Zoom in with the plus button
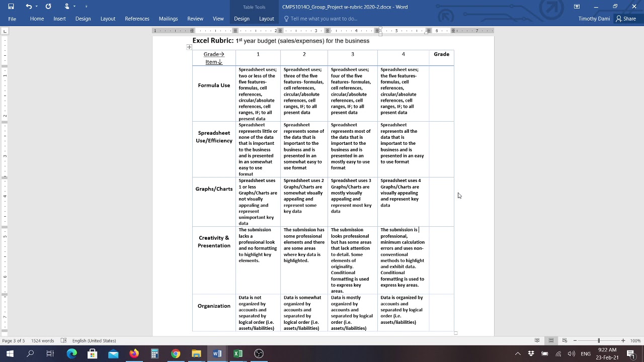The height and width of the screenshot is (362, 644). tap(623, 340)
